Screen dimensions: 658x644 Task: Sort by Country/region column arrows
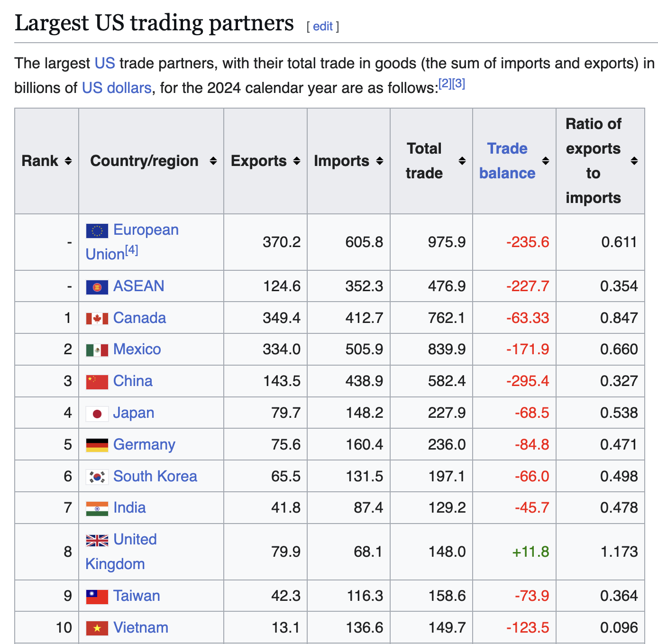tap(213, 161)
